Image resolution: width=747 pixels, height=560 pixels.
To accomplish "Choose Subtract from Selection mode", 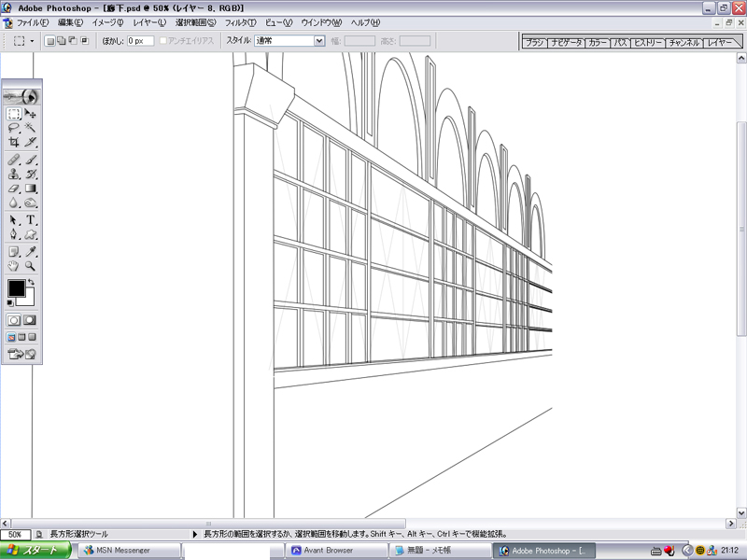I will pos(73,41).
